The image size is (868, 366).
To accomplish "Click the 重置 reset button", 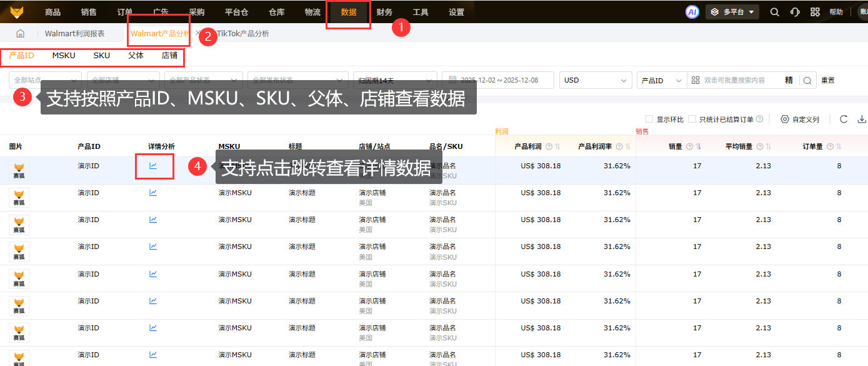I will click(827, 80).
